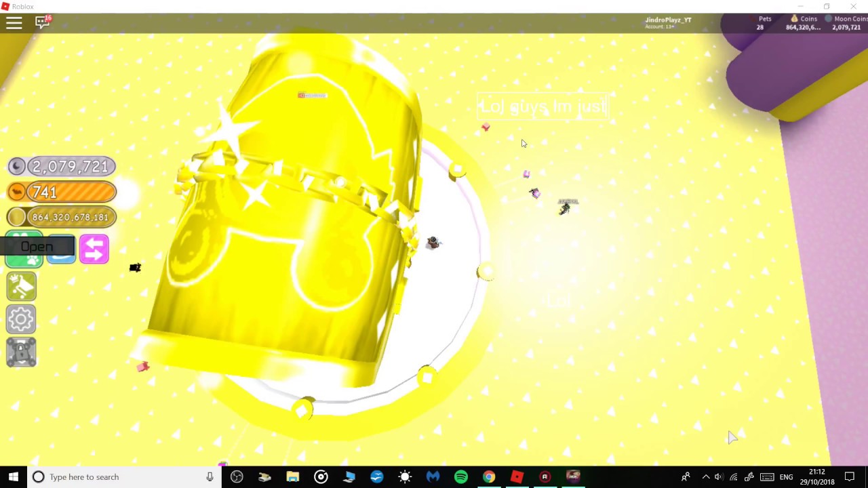Click the gray padlock button
The height and width of the screenshot is (488, 868).
pos(21,352)
